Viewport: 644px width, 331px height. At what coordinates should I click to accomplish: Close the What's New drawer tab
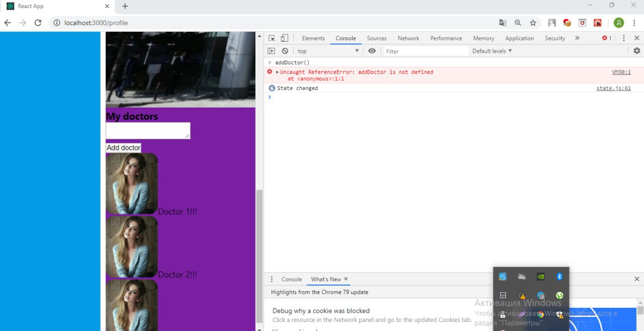(x=346, y=279)
